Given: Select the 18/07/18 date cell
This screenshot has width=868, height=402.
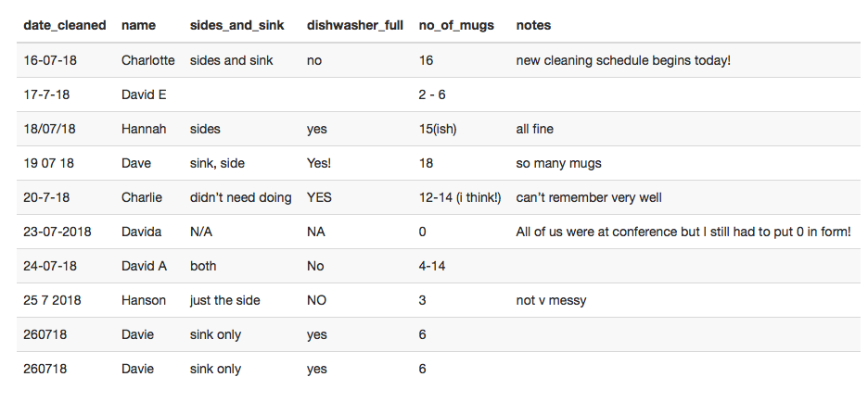Looking at the screenshot, I should tap(49, 129).
